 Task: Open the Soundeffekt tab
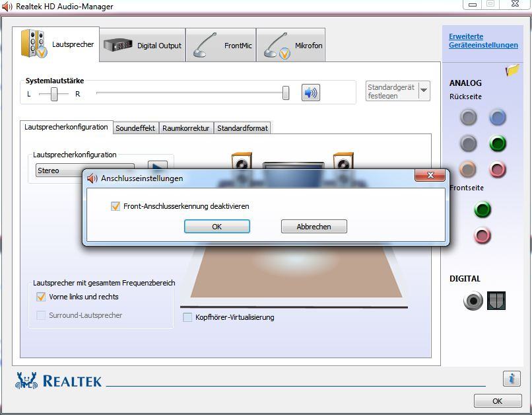(135, 128)
